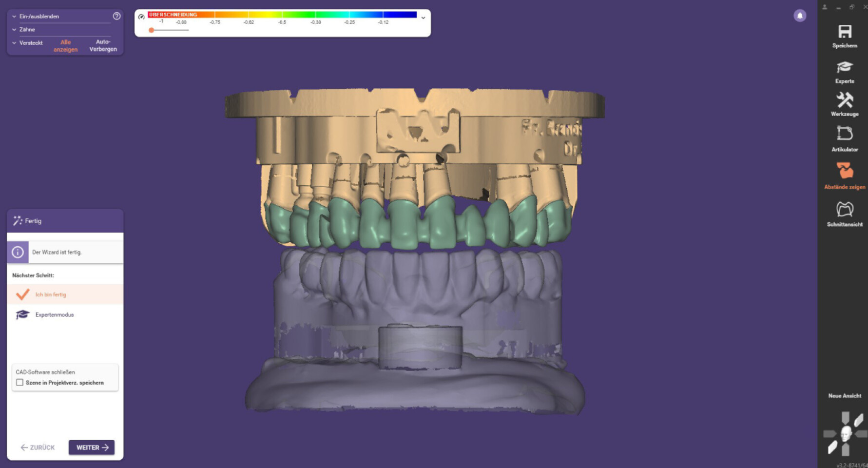Click the Auto-Verbergen option

tap(103, 45)
